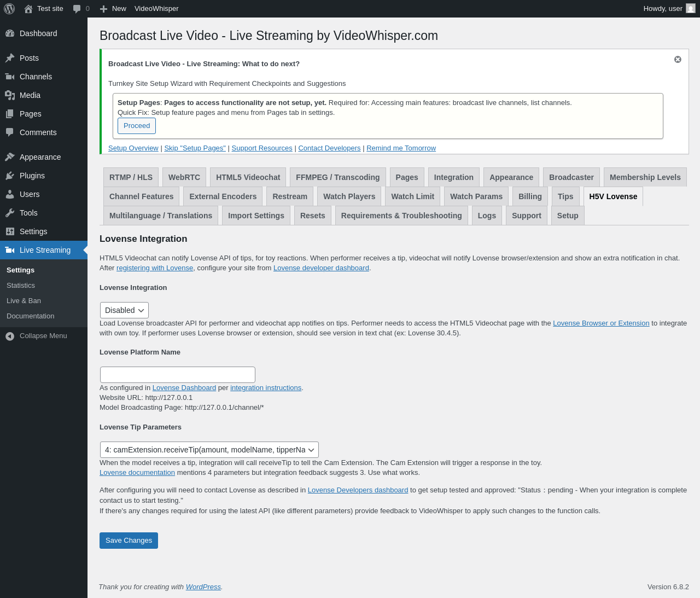Click the user avatar icon
The height and width of the screenshot is (598, 700).
tap(691, 9)
